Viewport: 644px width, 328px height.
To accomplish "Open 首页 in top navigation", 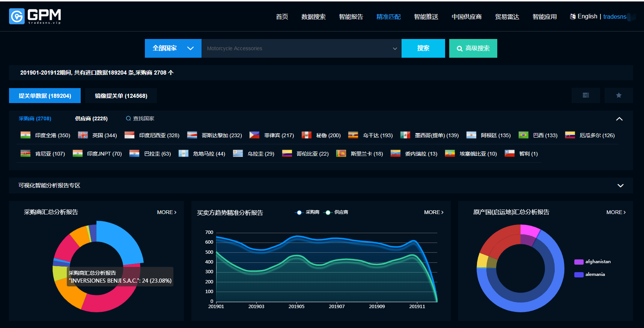I will [282, 16].
